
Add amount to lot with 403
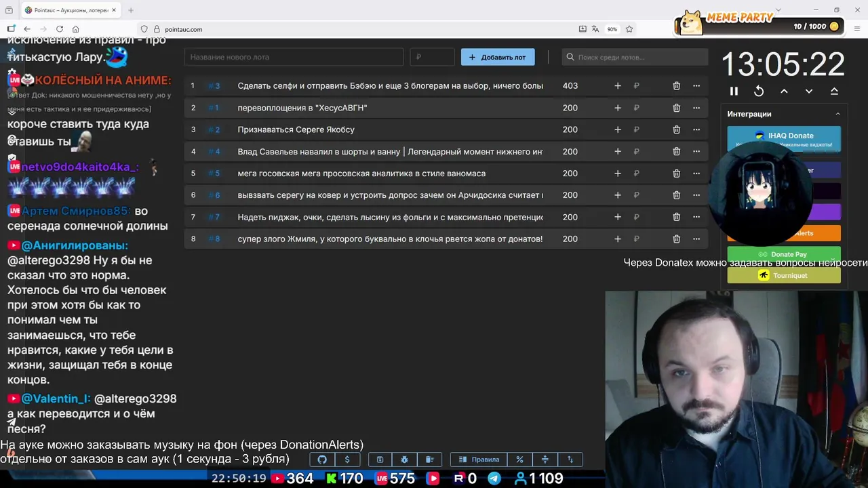coord(618,86)
